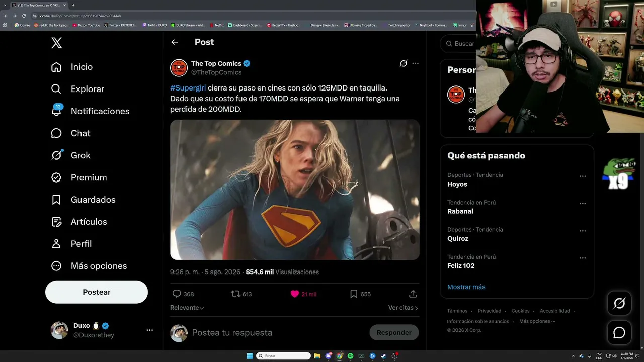
Task: Click the floating chat messages button
Action: click(x=619, y=333)
